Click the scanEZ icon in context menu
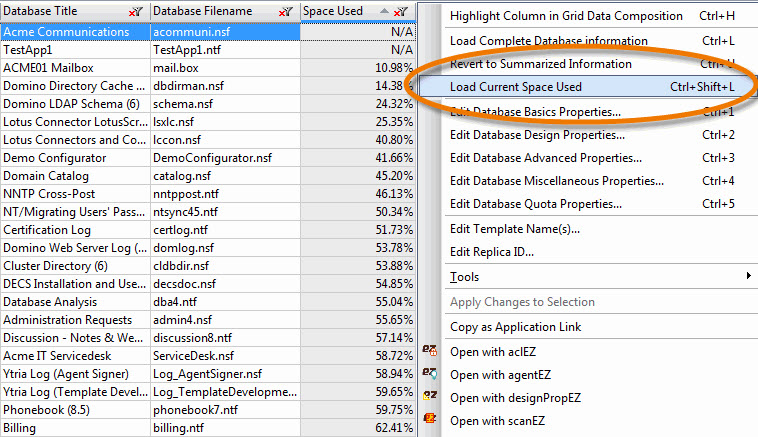The image size is (758, 437). tap(430, 420)
